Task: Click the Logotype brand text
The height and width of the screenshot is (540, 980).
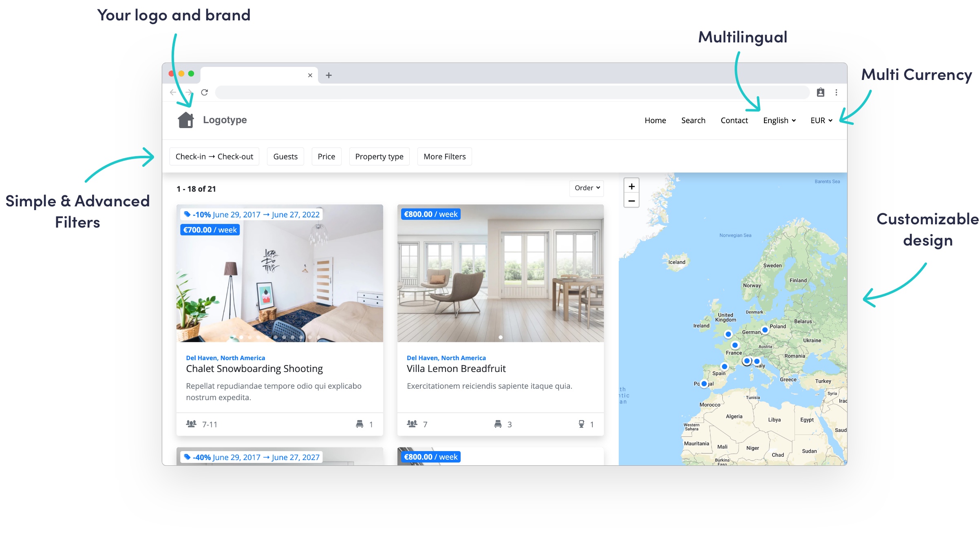Action: 225,120
